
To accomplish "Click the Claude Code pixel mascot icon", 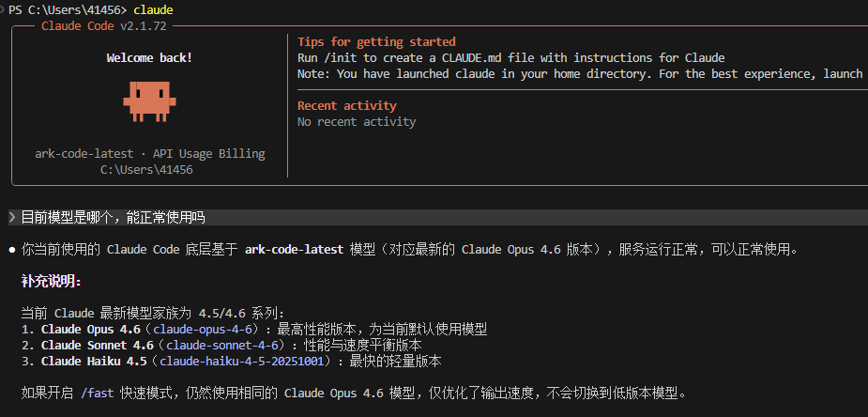I will [149, 101].
